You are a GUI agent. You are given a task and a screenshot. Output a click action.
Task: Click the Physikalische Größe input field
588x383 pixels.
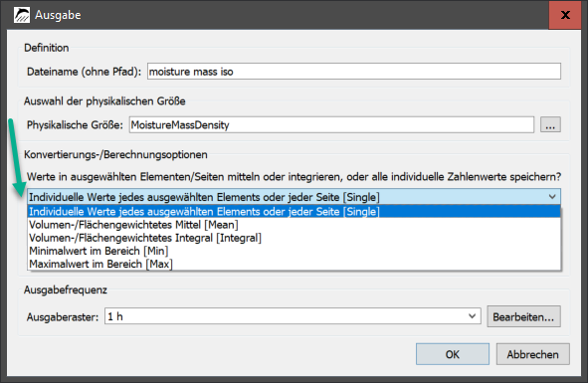click(331, 125)
